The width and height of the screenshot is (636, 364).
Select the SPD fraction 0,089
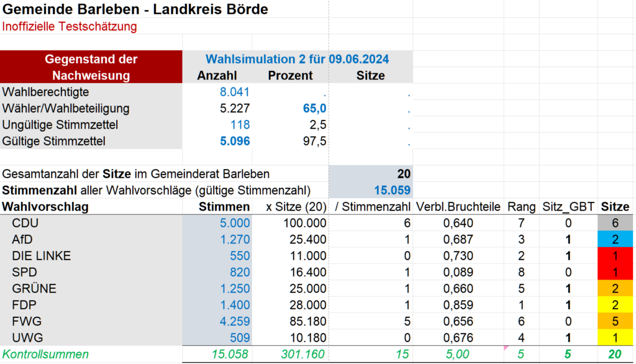458,272
